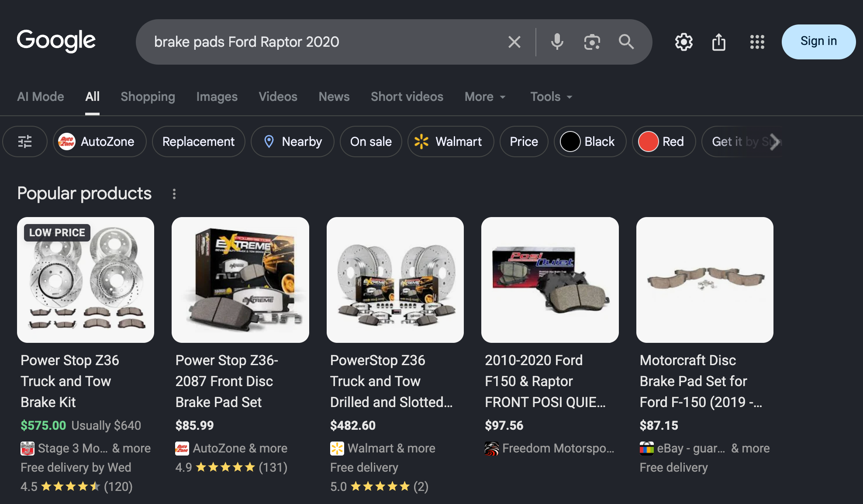The width and height of the screenshot is (863, 504).
Task: Clear the search query with the X icon
Action: tap(514, 42)
